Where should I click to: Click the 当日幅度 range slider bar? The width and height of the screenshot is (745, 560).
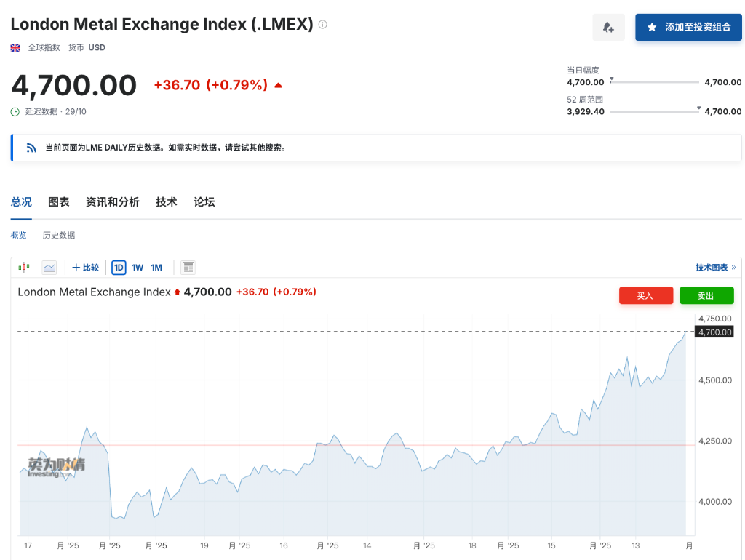655,82
